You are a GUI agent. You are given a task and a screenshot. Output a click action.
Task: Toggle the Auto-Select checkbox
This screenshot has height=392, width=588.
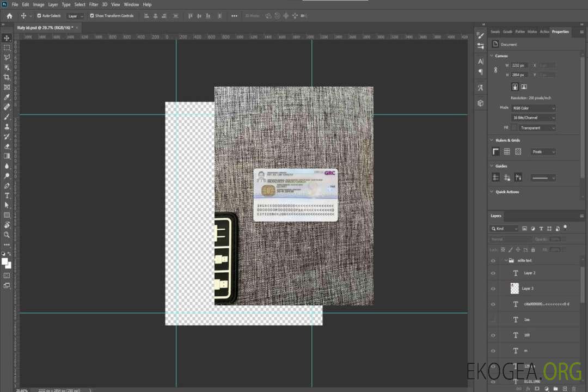click(x=40, y=16)
